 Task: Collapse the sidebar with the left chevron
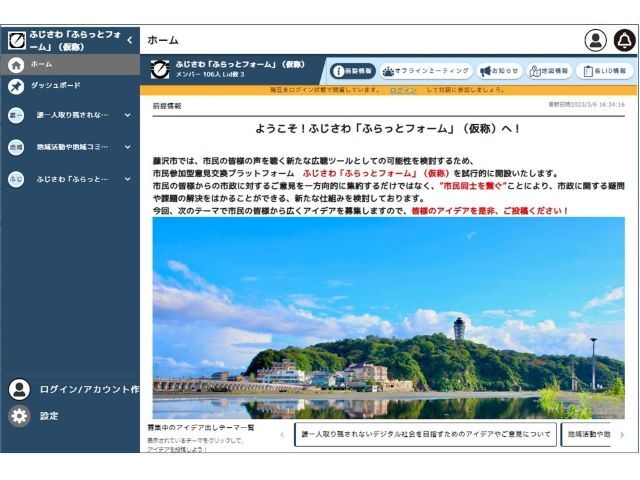point(129,40)
